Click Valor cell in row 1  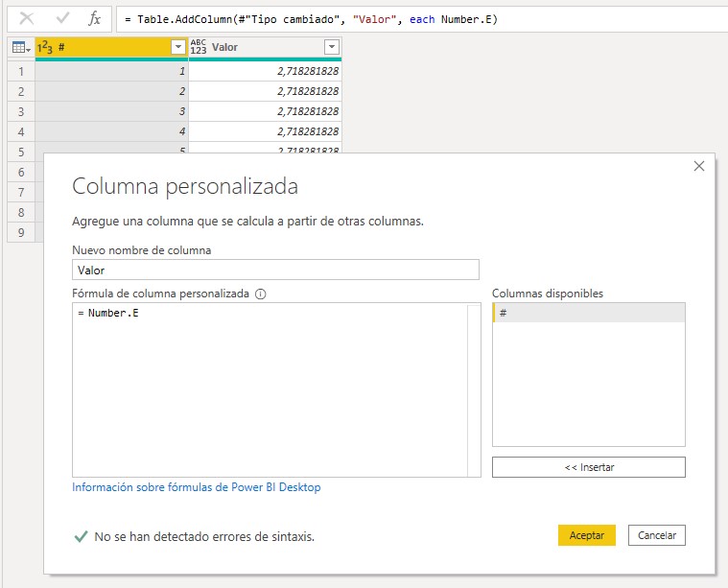point(265,71)
